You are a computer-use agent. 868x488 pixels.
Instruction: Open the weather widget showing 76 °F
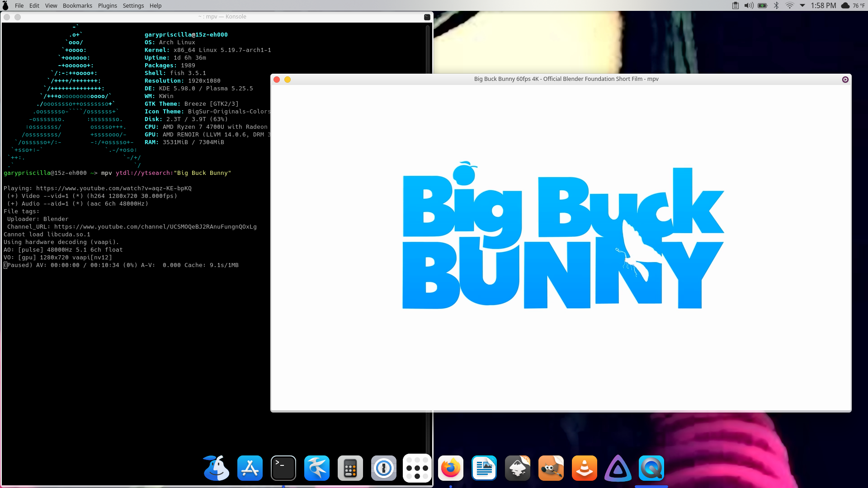pos(853,5)
